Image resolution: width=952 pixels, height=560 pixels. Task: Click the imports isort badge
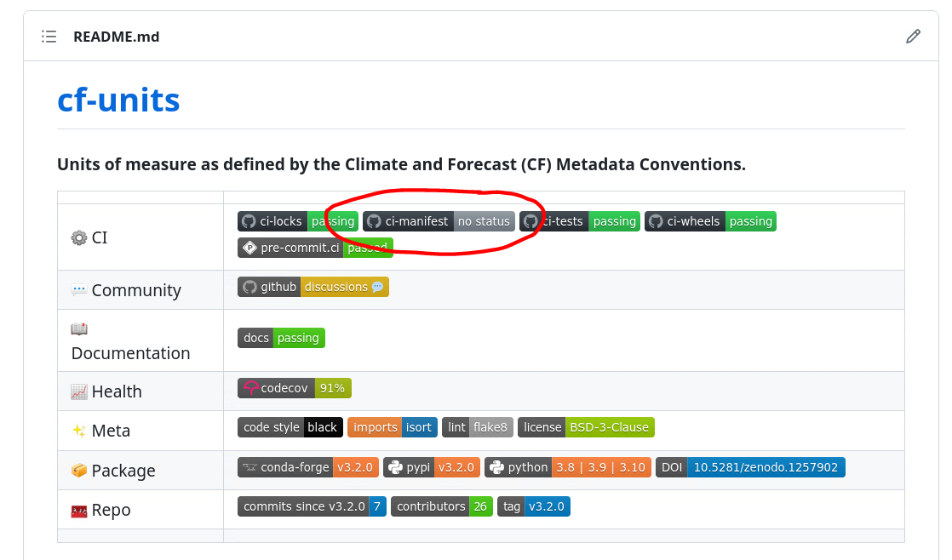pos(393,427)
